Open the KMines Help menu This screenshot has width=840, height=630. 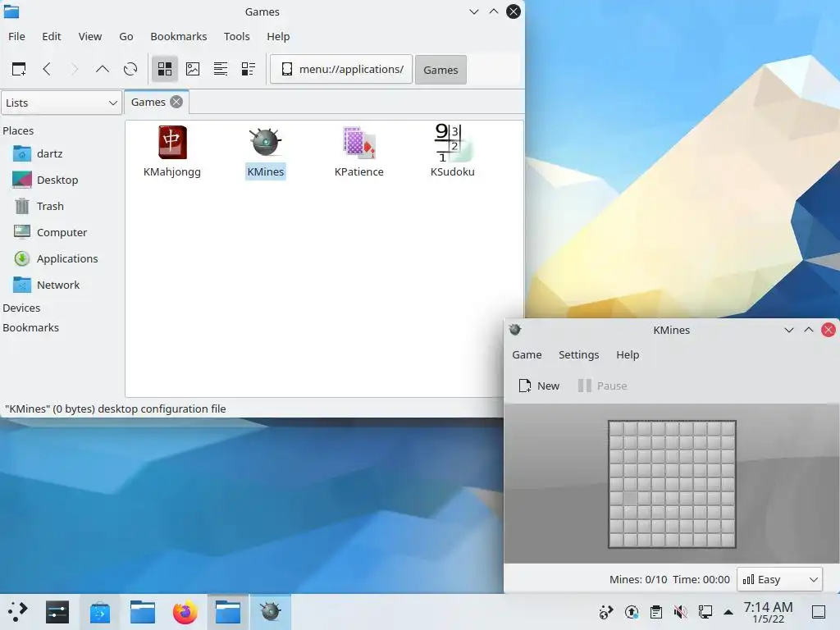click(628, 354)
